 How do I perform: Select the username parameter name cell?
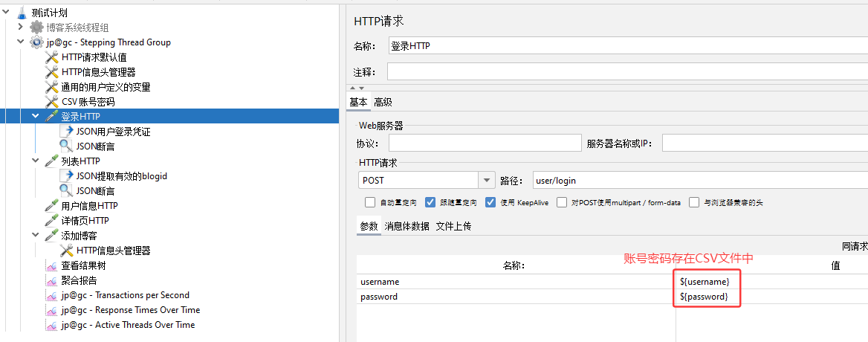[x=516, y=282]
